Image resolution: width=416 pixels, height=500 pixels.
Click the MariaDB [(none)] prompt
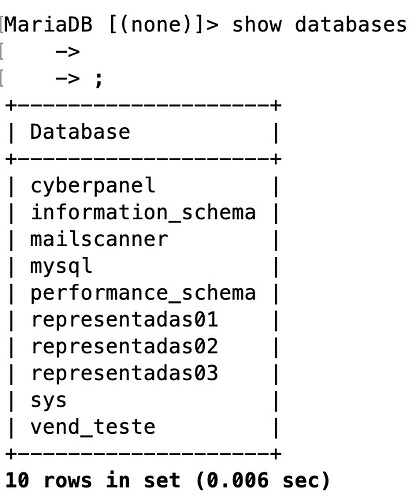pyautogui.click(x=112, y=25)
